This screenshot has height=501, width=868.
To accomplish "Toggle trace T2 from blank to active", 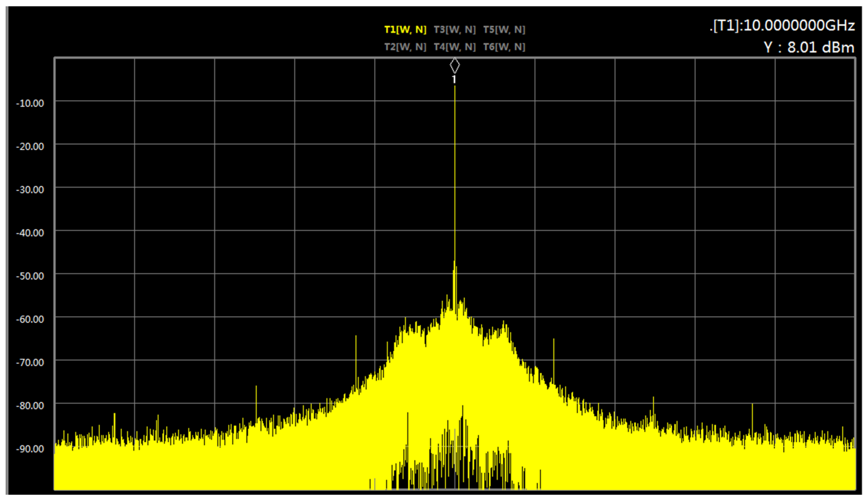I will pyautogui.click(x=405, y=47).
